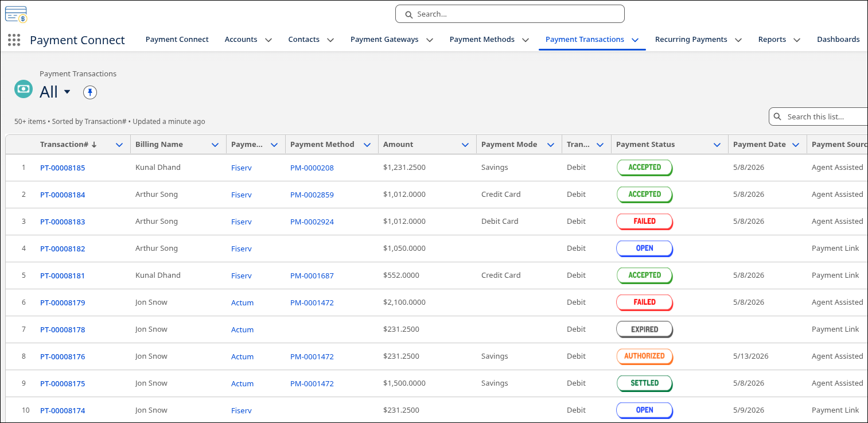Open transaction PT-00008176

click(x=63, y=357)
